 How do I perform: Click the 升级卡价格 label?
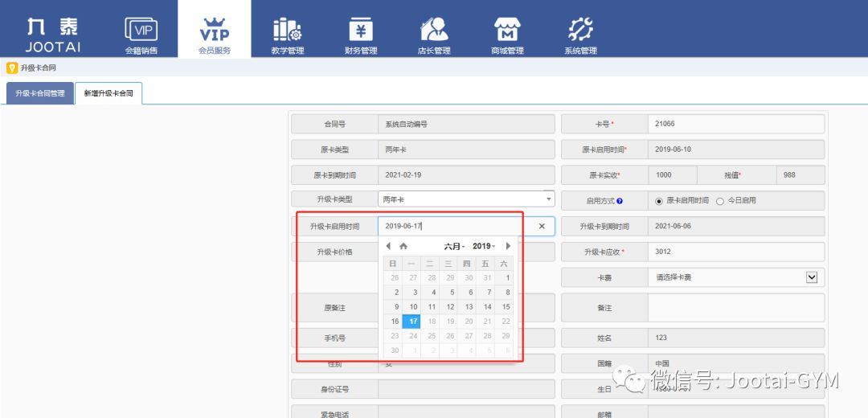point(334,252)
